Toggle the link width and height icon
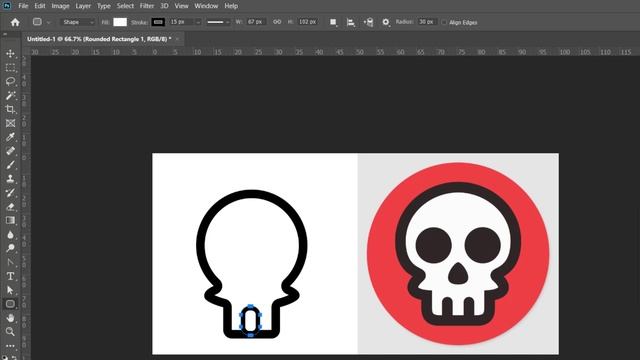The height and width of the screenshot is (360, 640). (277, 22)
